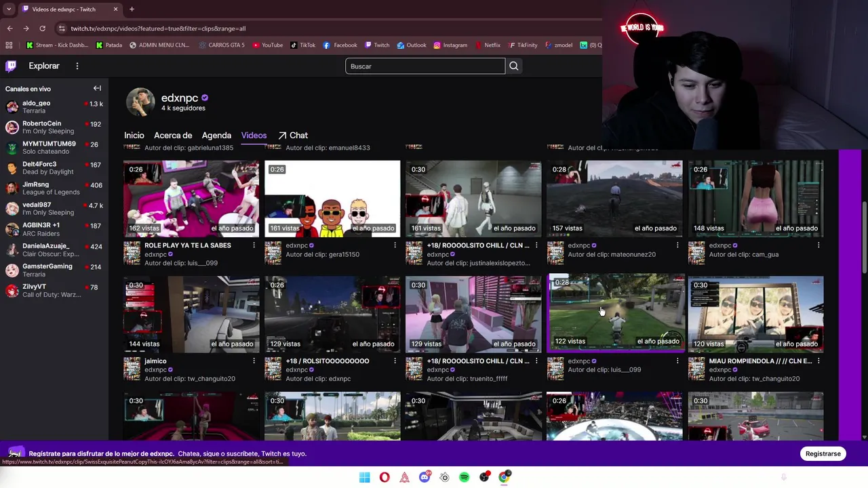Open options menu for the gera15150 clip

point(395,245)
